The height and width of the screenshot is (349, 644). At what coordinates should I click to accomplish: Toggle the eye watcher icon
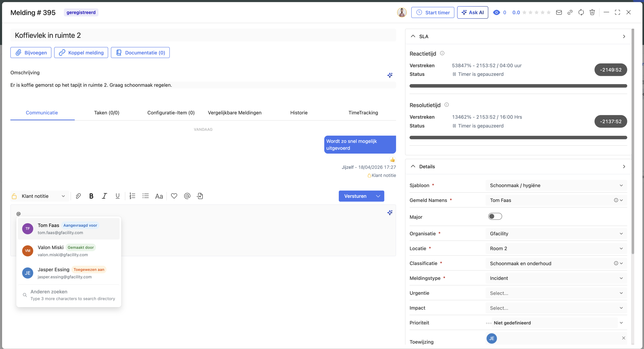pos(496,12)
